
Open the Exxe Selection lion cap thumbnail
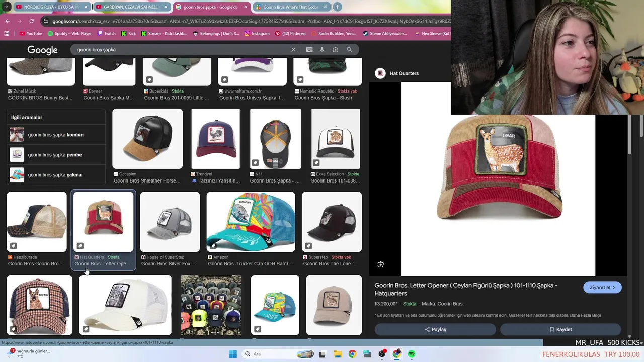coord(336,139)
